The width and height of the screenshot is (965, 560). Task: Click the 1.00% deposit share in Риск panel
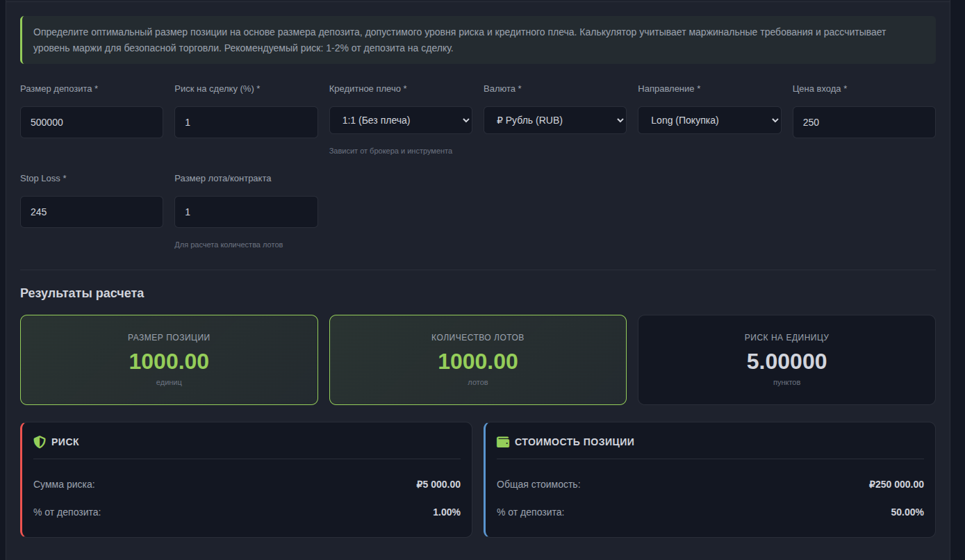tap(446, 513)
